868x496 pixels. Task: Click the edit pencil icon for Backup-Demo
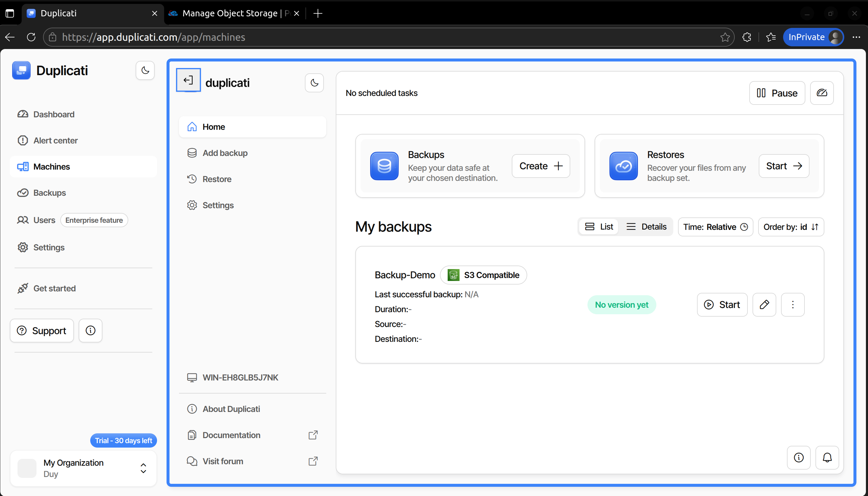(x=764, y=304)
